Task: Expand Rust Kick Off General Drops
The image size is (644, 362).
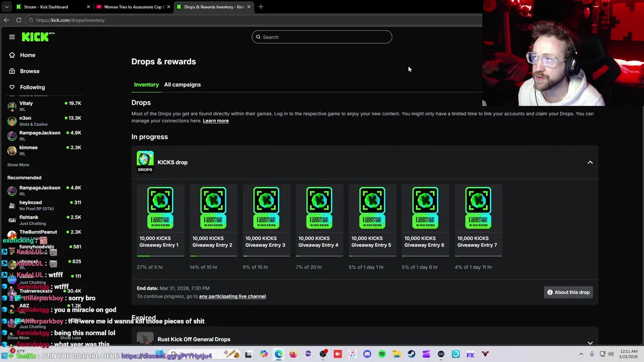Action: click(590, 342)
